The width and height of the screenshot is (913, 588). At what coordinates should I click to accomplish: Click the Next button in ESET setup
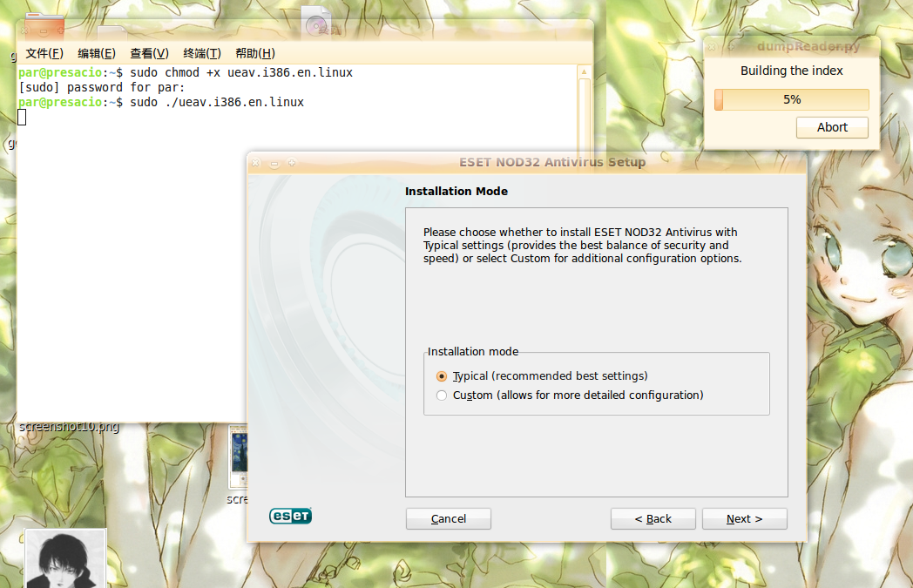click(x=744, y=518)
